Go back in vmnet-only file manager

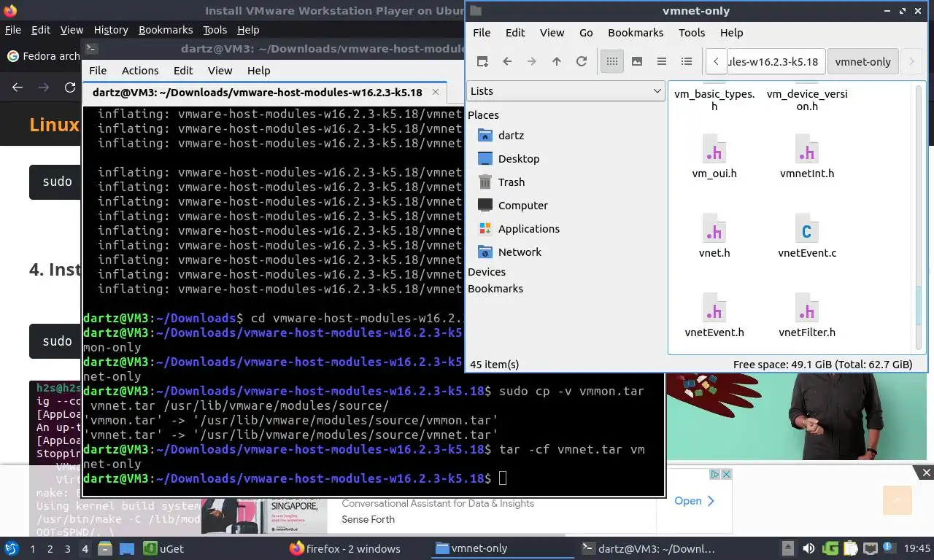pos(507,61)
